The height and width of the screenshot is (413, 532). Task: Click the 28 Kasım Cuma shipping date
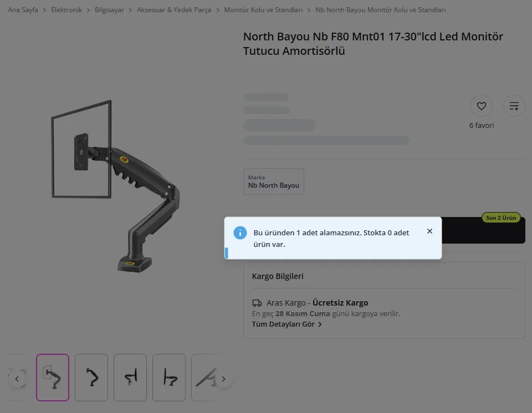tap(303, 314)
